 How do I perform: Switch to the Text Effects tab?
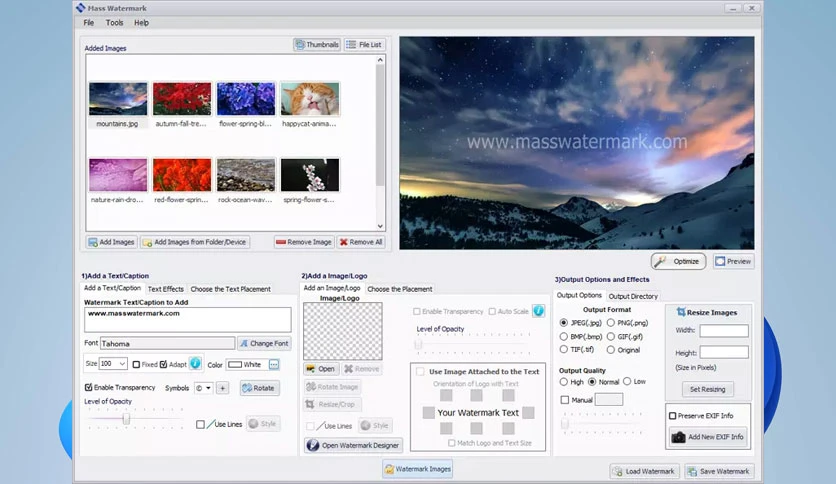pyautogui.click(x=165, y=289)
